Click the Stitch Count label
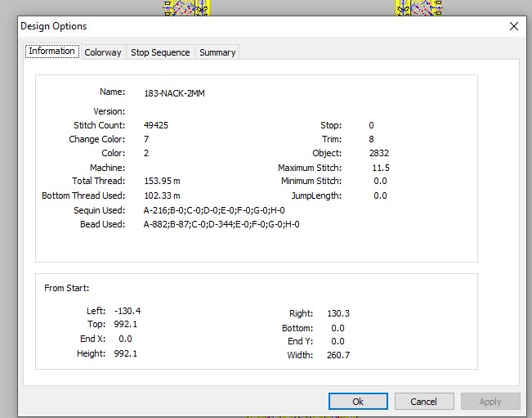The width and height of the screenshot is (532, 418). tap(99, 125)
